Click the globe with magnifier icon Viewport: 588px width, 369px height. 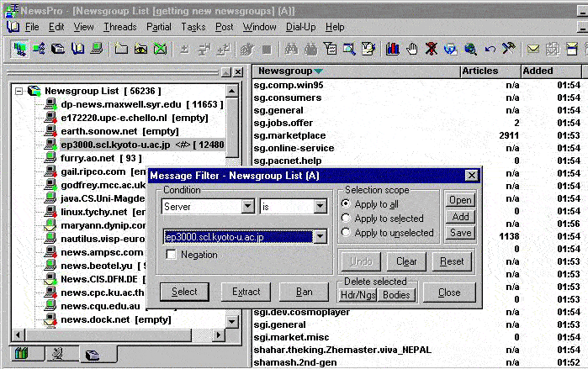pyautogui.click(x=470, y=49)
